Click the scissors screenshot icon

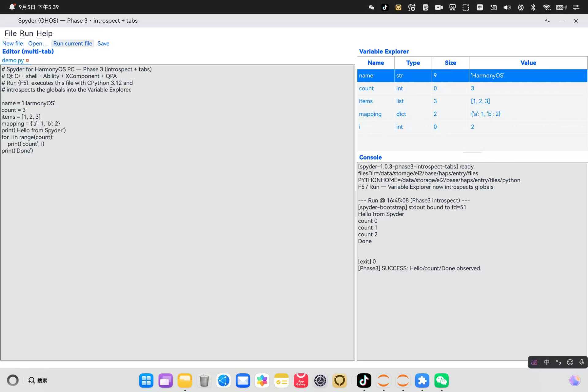pos(452,7)
